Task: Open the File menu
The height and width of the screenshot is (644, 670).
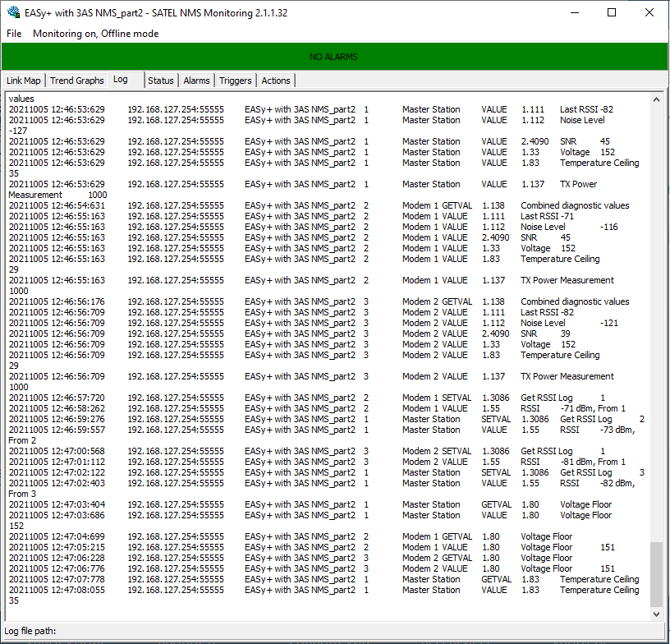Action: coord(14,34)
